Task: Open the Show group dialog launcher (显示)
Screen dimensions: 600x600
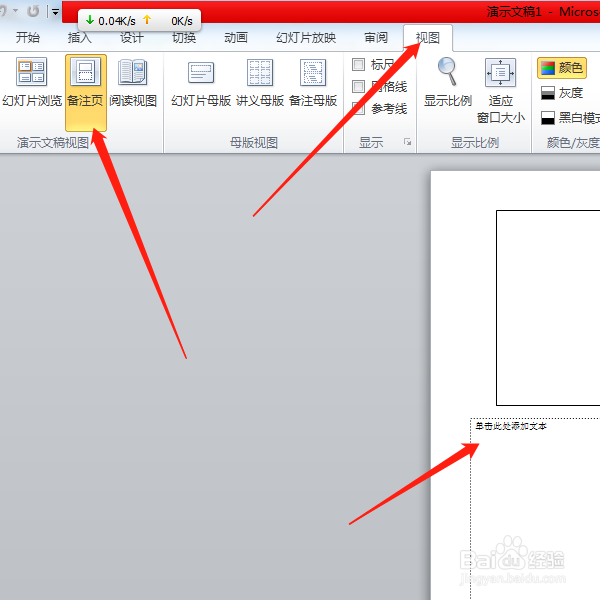Action: [407, 142]
